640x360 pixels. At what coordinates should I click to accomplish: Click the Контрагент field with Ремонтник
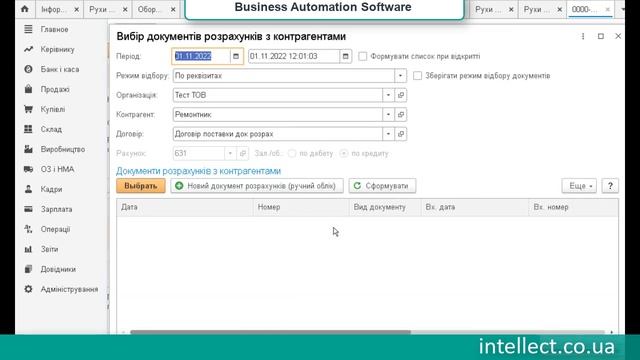tap(278, 115)
